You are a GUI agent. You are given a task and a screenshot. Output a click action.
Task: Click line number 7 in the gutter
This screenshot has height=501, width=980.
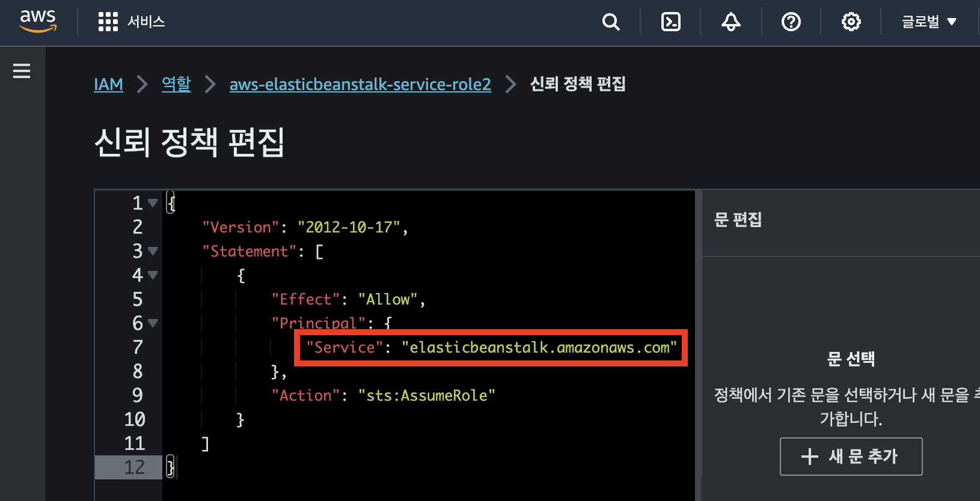(138, 347)
